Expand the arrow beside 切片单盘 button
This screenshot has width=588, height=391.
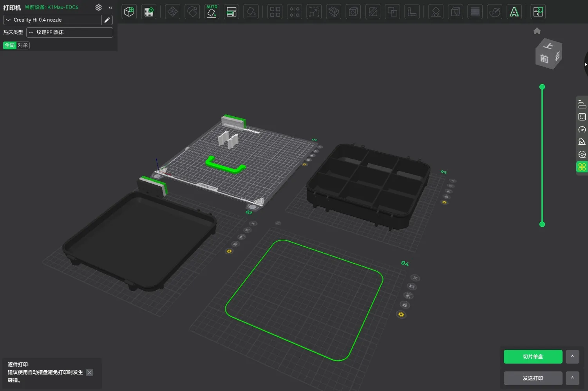[x=572, y=357]
